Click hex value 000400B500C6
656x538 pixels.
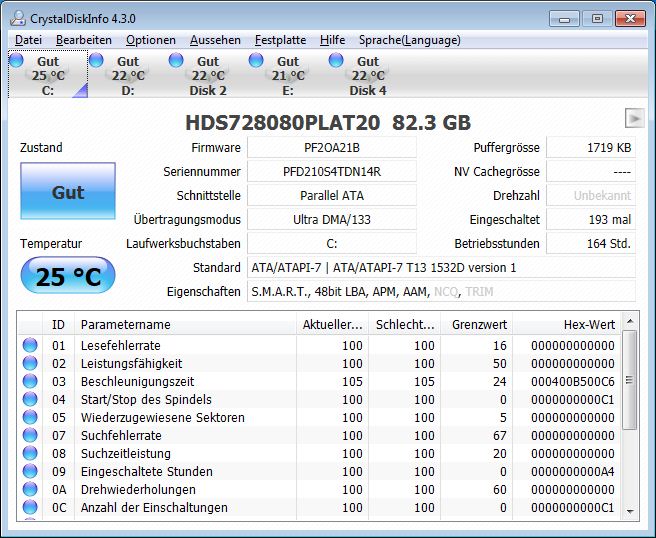573,382
